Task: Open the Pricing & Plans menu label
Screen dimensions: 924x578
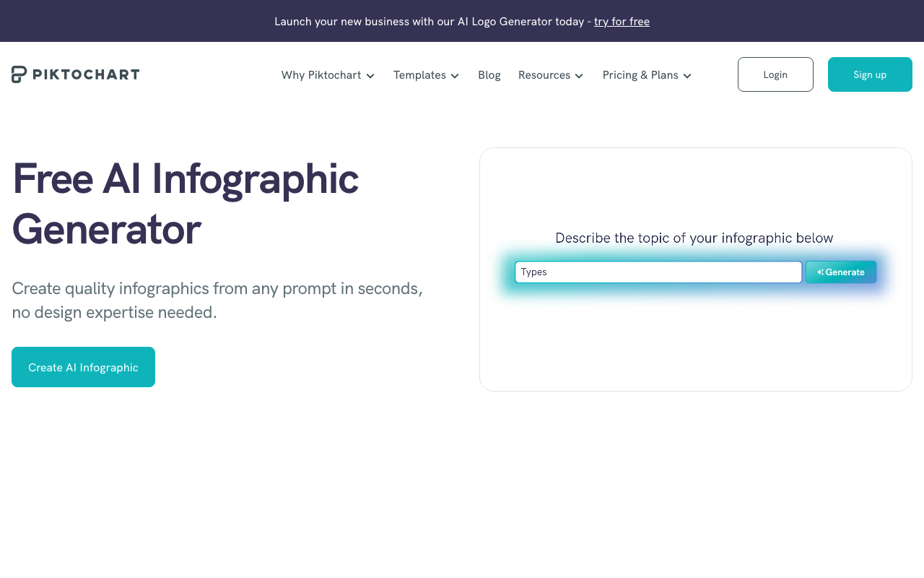Action: tap(640, 75)
